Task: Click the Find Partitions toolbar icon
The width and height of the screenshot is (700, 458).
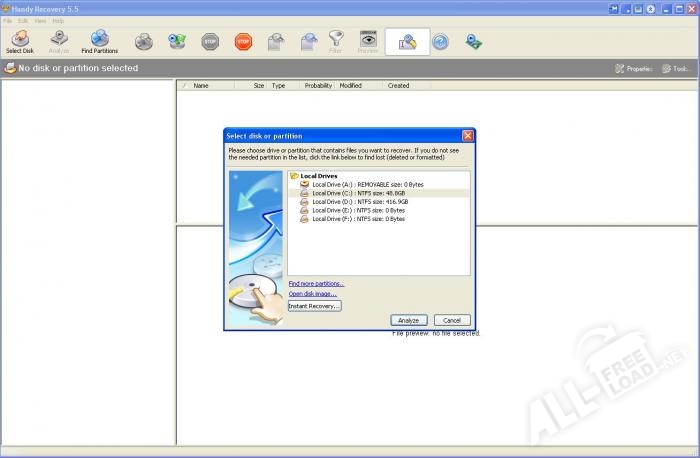Action: 99,41
